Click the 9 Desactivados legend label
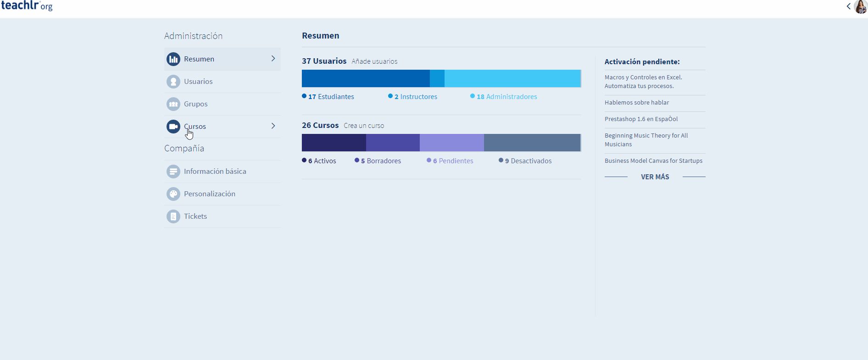This screenshot has width=868, height=360. (525, 161)
